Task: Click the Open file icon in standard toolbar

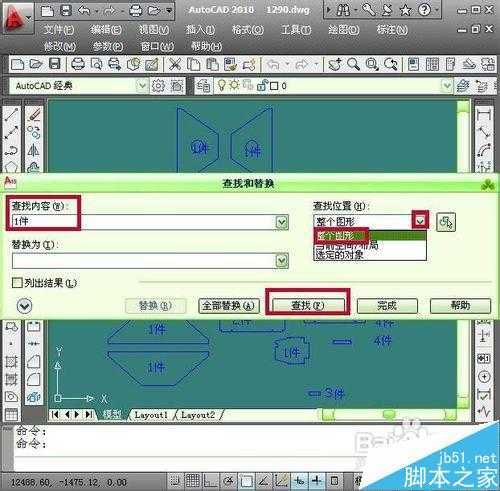Action: [36, 64]
